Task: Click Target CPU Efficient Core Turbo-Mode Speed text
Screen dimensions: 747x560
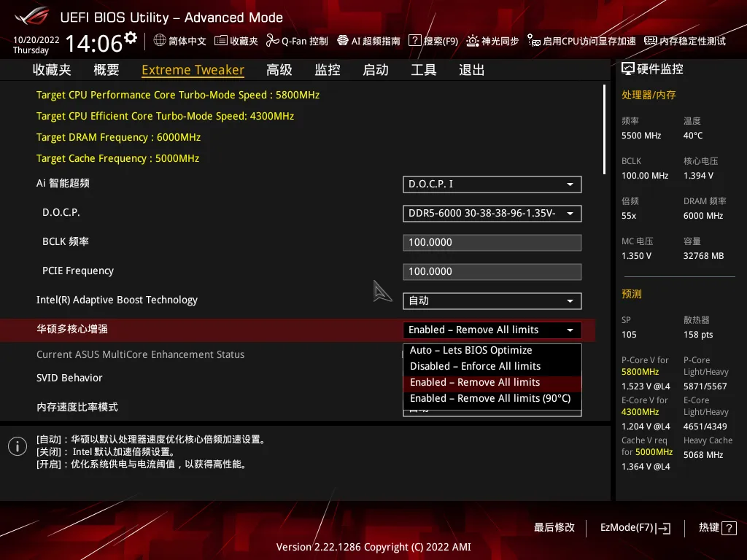Action: click(x=165, y=116)
